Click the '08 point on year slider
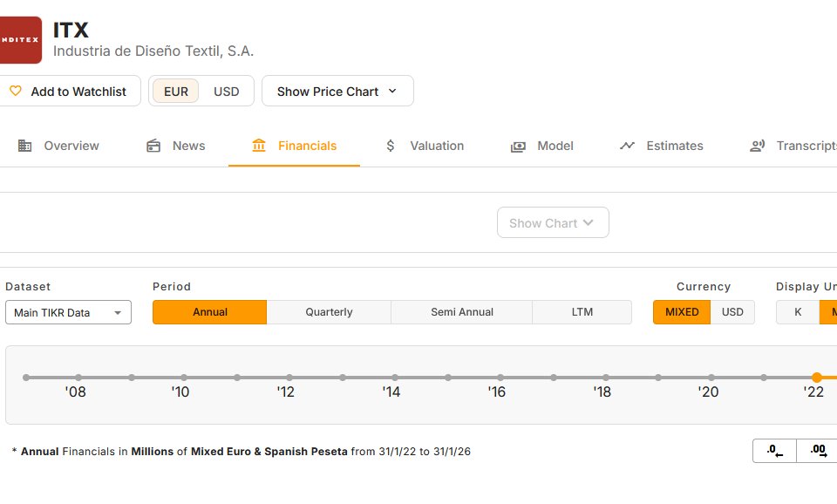The image size is (837, 504). [78, 378]
